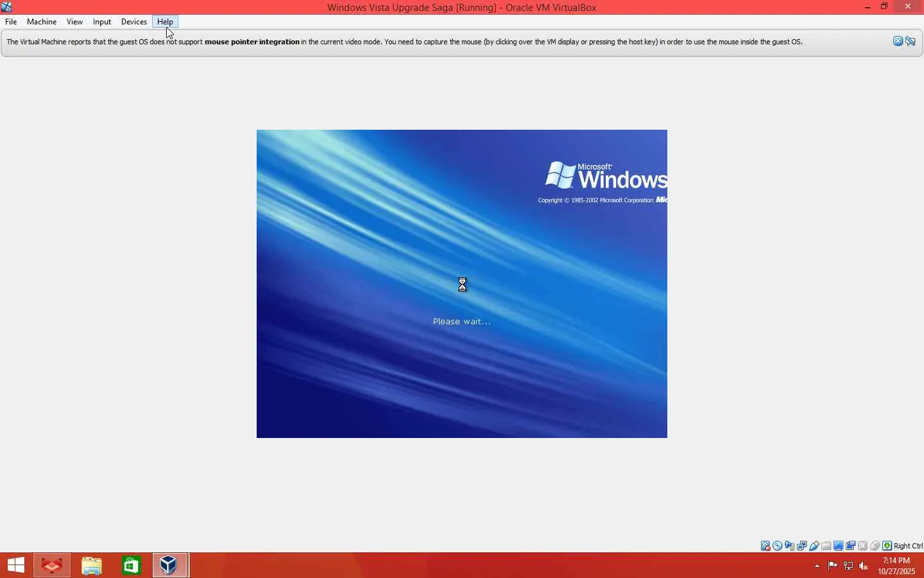Click the optical disk indicator in status bar
924x578 pixels.
coord(778,546)
